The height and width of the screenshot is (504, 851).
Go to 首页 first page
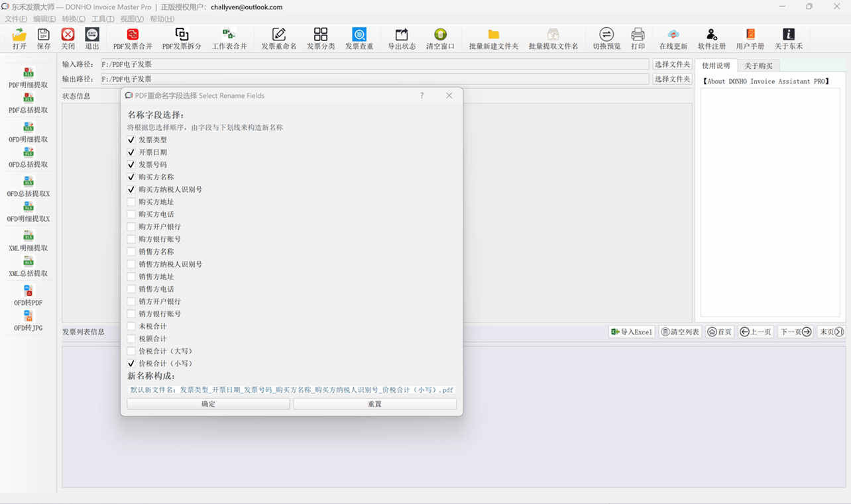719,332
